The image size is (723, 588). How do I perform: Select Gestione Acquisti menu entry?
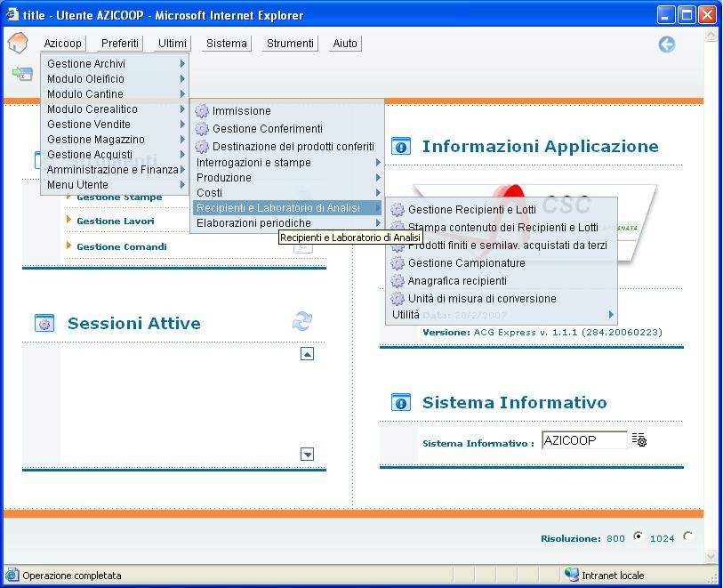point(115,155)
